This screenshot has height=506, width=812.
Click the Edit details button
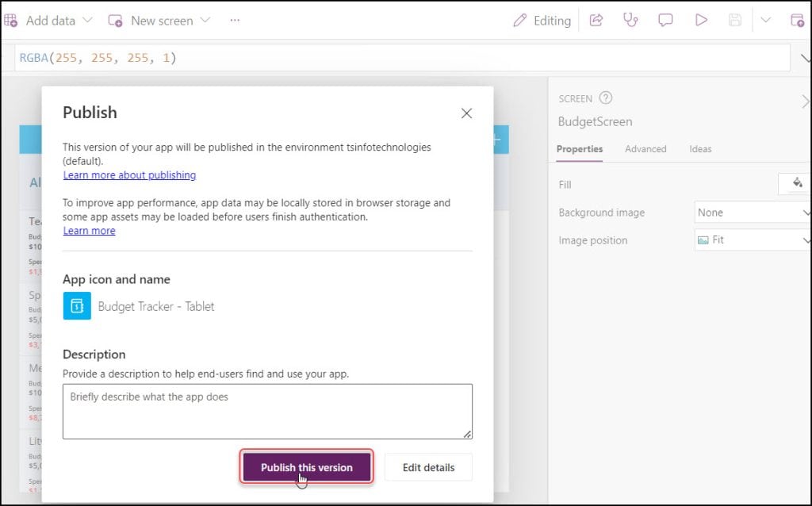tap(428, 467)
